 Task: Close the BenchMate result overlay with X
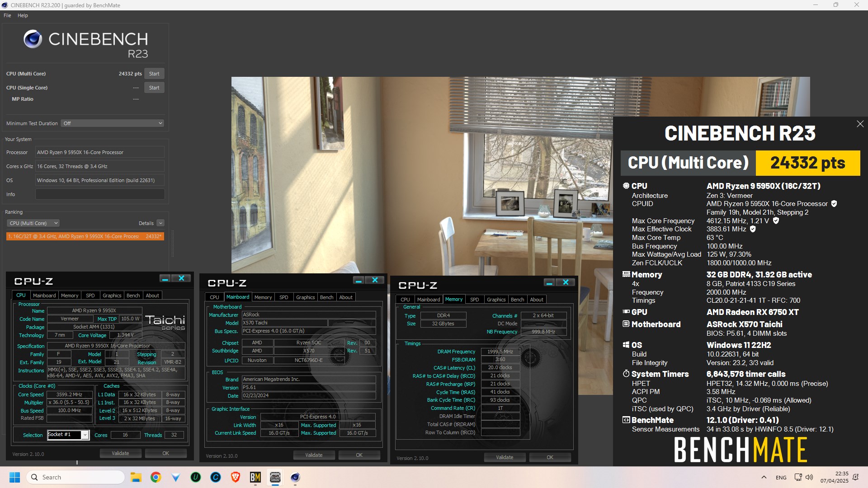[x=860, y=124]
